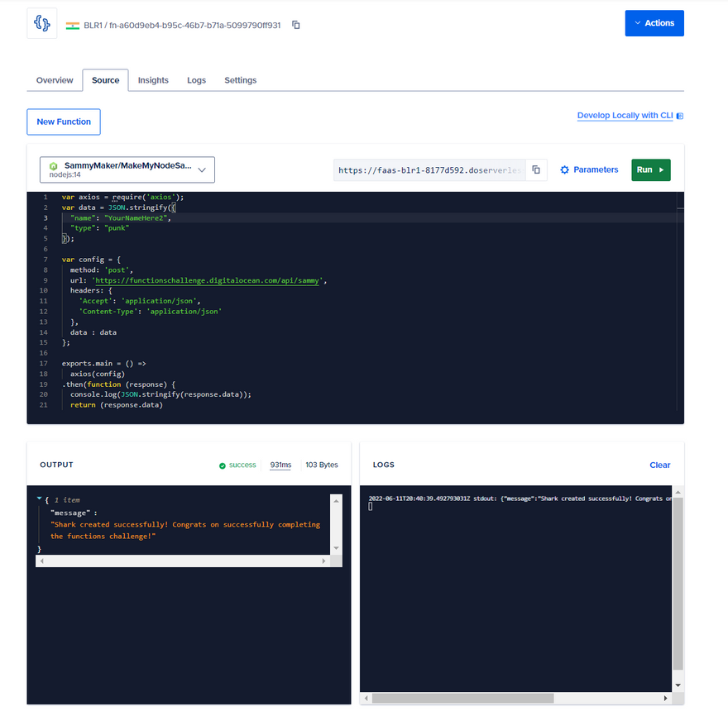Copy the function namespace ID
Viewport: 728px width, 711px height.
(296, 25)
